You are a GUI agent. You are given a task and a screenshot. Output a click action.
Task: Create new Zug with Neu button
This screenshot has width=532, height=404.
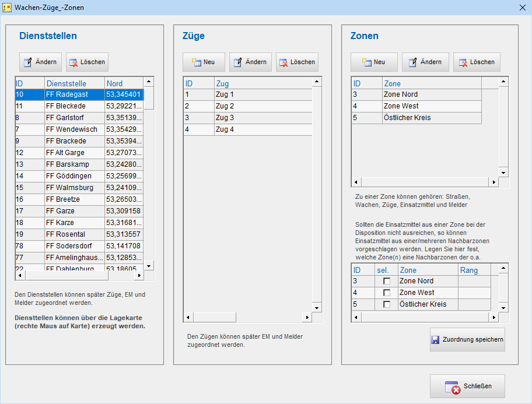[204, 62]
